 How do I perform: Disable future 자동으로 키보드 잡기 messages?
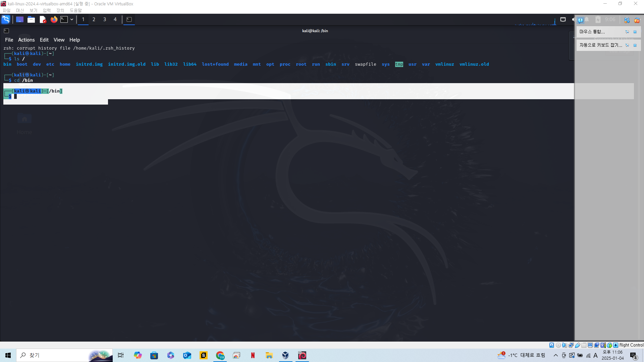click(x=627, y=45)
